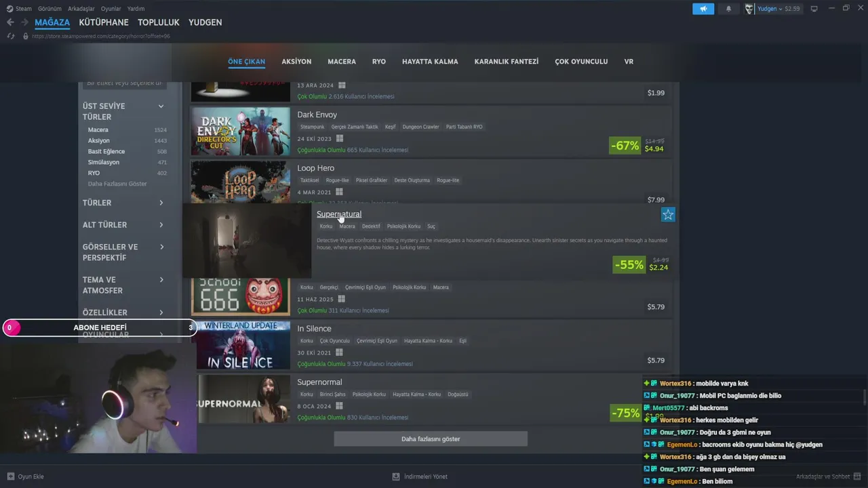
Task: Open the Yardım menu
Action: click(136, 9)
